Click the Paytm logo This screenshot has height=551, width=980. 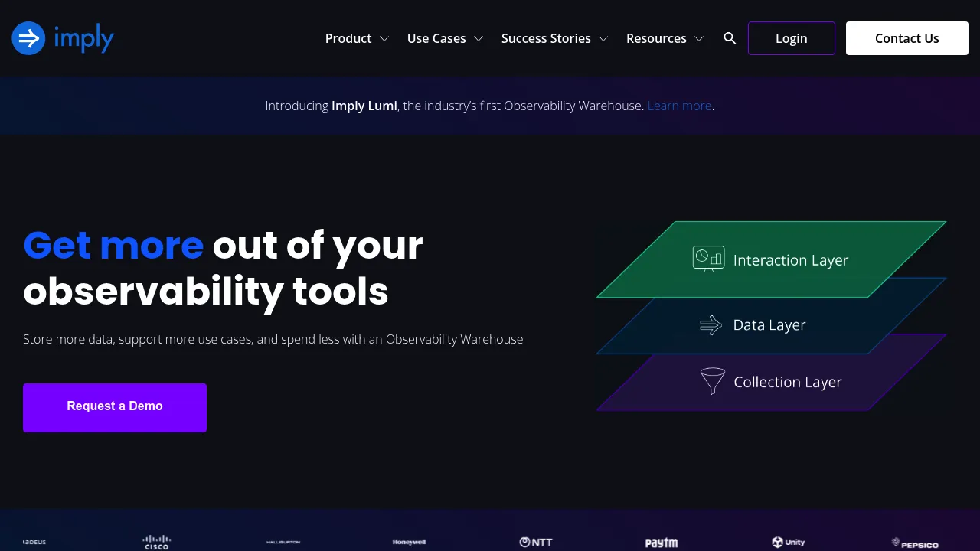pos(661,543)
